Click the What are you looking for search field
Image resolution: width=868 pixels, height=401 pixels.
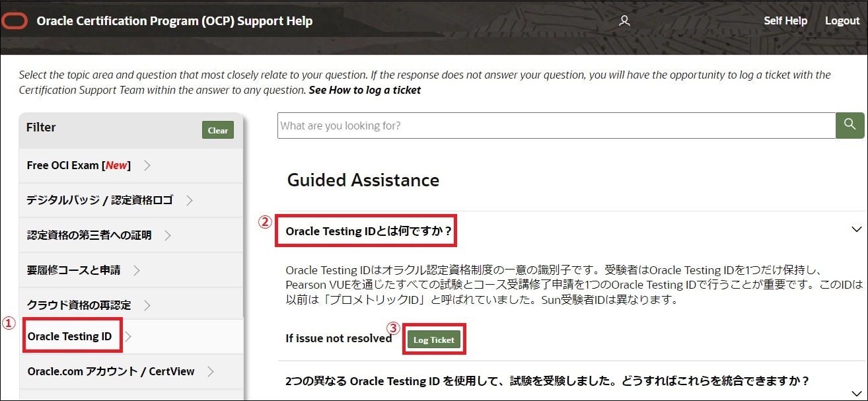pos(557,126)
